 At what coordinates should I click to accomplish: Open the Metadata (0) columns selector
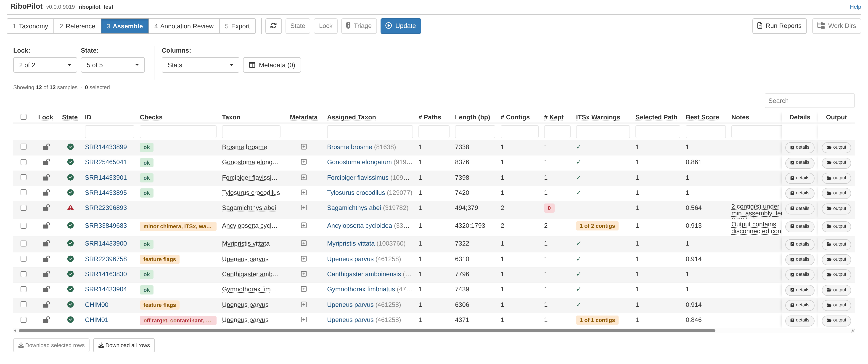pyautogui.click(x=272, y=65)
